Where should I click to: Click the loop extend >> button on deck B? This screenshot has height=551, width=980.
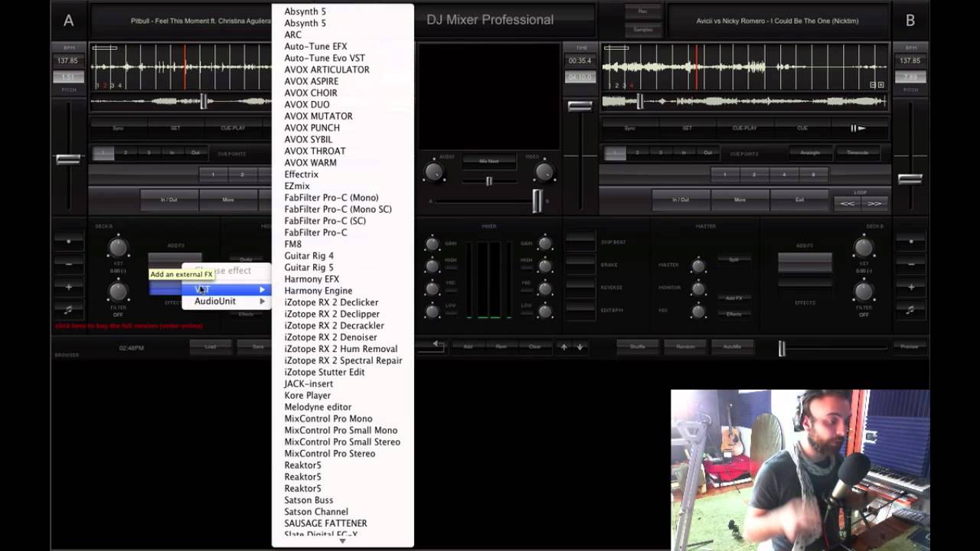click(x=874, y=203)
